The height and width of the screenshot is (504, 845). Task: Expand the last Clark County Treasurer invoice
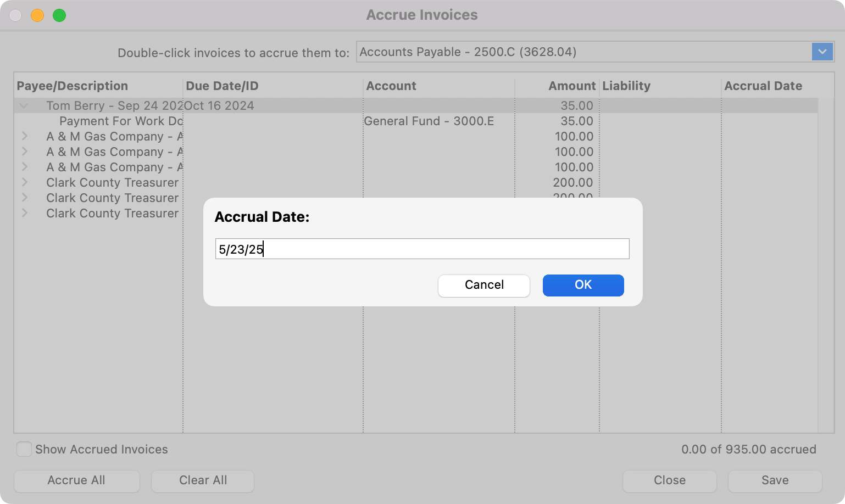coord(25,213)
